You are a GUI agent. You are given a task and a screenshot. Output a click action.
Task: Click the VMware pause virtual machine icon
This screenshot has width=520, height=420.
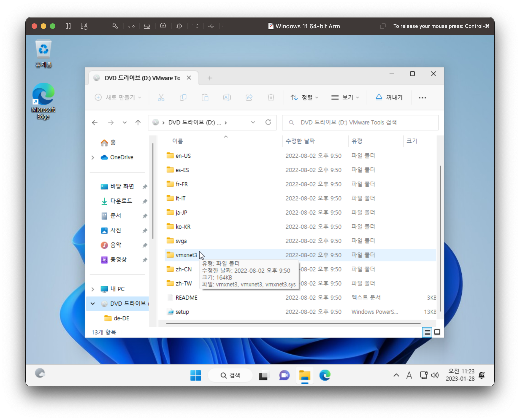(x=68, y=26)
